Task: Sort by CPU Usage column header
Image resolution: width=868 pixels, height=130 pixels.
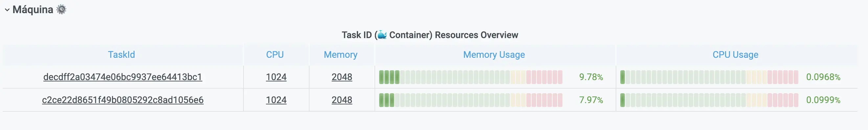Action: 735,54
